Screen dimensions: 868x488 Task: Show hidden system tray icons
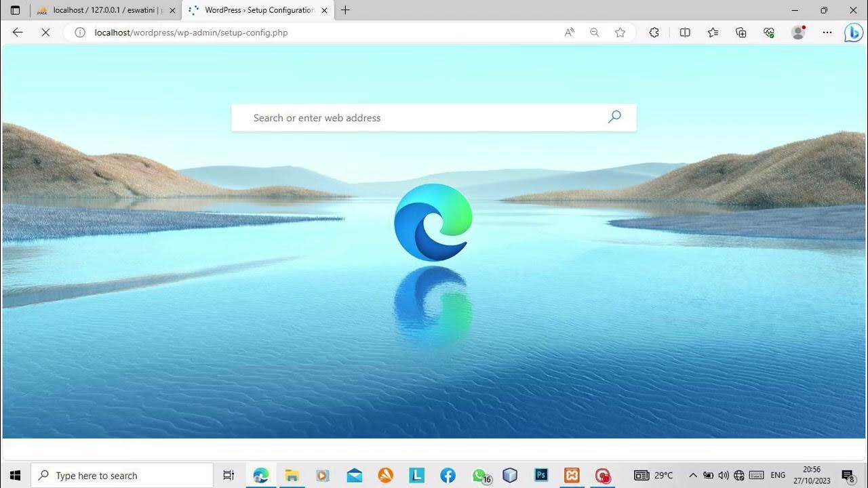click(693, 476)
